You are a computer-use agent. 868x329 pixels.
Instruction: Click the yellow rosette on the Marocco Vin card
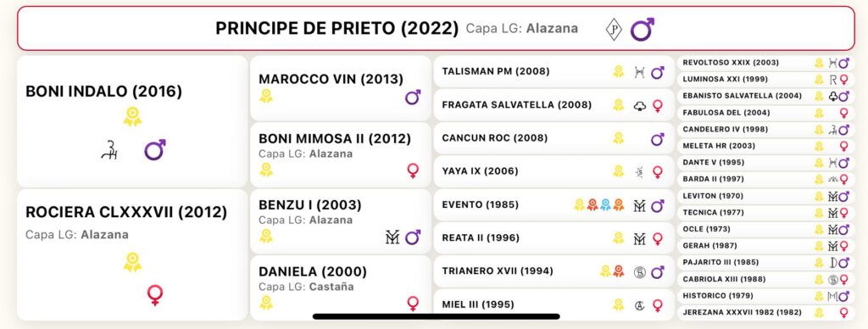click(266, 97)
